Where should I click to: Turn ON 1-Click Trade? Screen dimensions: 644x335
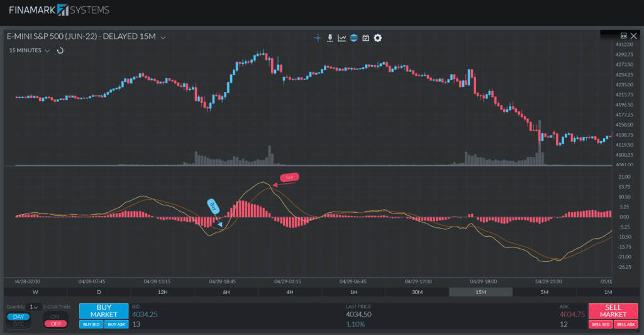pyautogui.click(x=55, y=317)
